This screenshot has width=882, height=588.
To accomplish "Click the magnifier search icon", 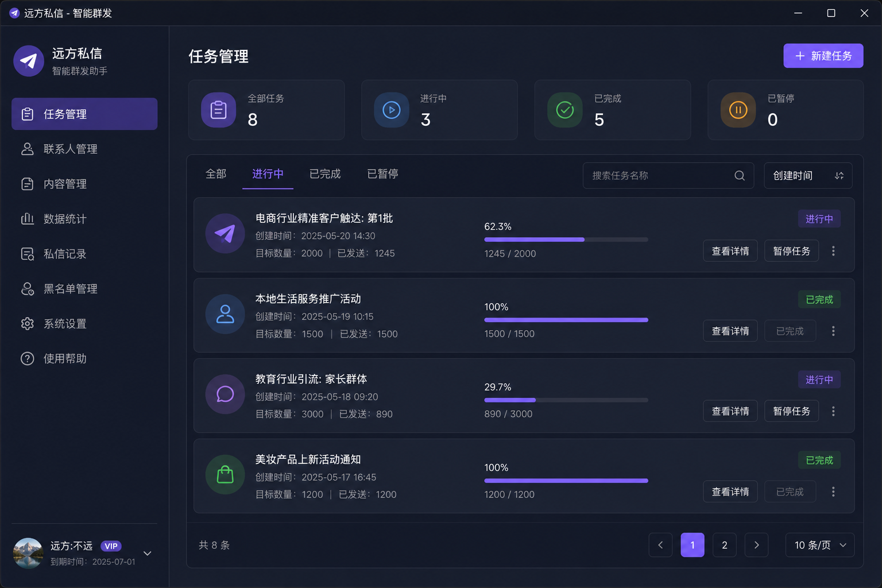I will [740, 176].
